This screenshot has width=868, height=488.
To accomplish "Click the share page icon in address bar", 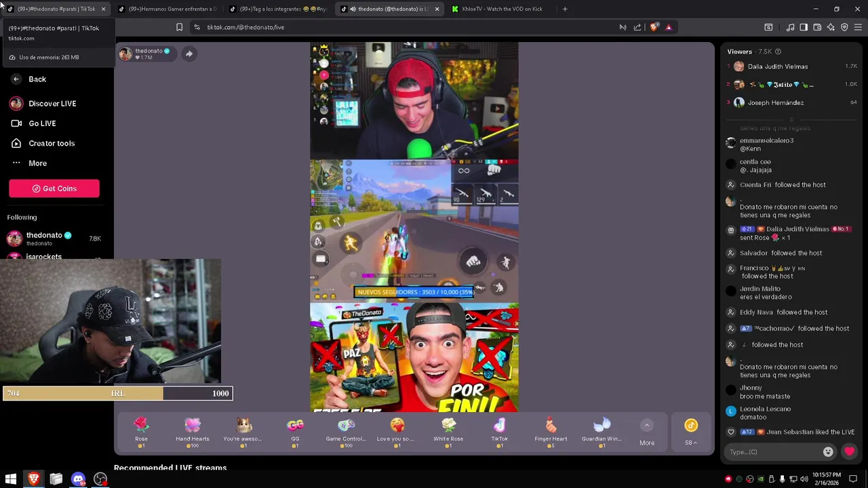I will 637,27.
